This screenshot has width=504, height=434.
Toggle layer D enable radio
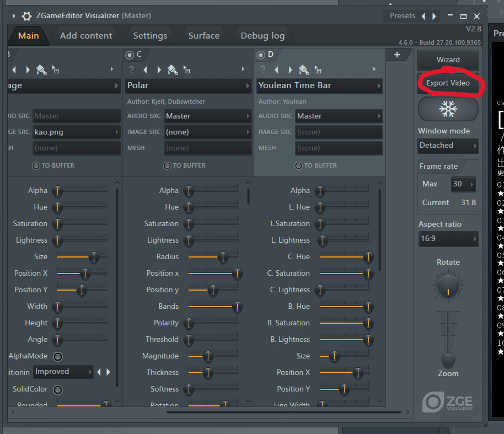[x=261, y=55]
